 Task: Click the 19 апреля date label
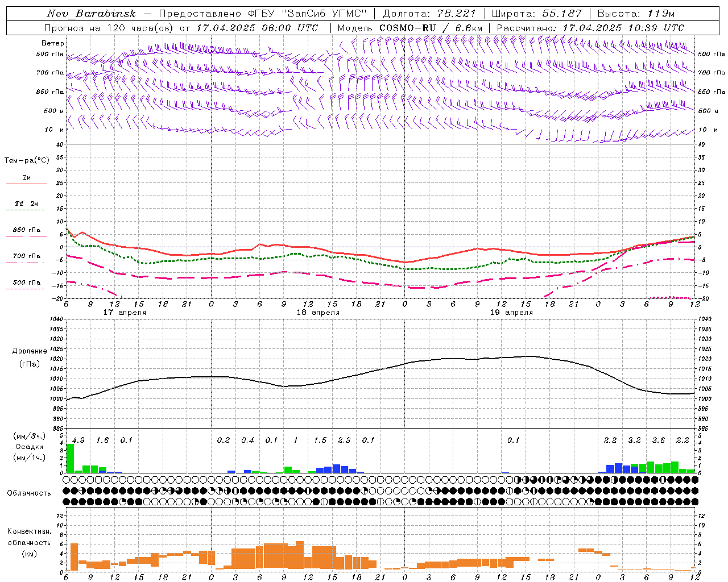pyautogui.click(x=511, y=313)
